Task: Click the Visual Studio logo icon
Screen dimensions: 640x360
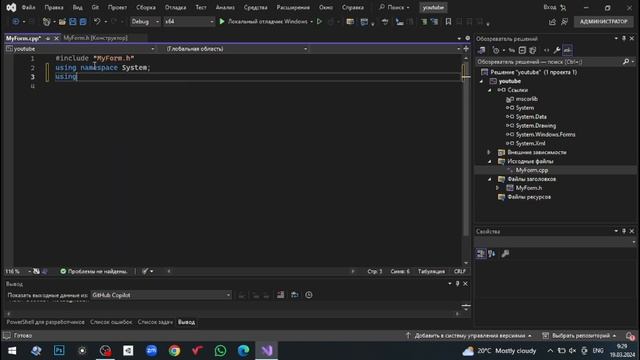Action: (11, 7)
